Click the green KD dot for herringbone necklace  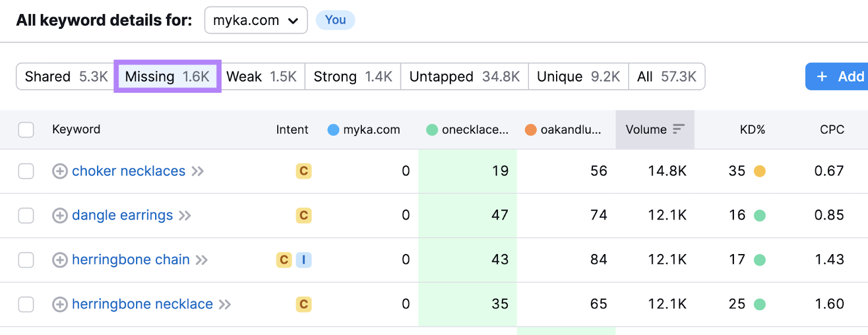759,305
